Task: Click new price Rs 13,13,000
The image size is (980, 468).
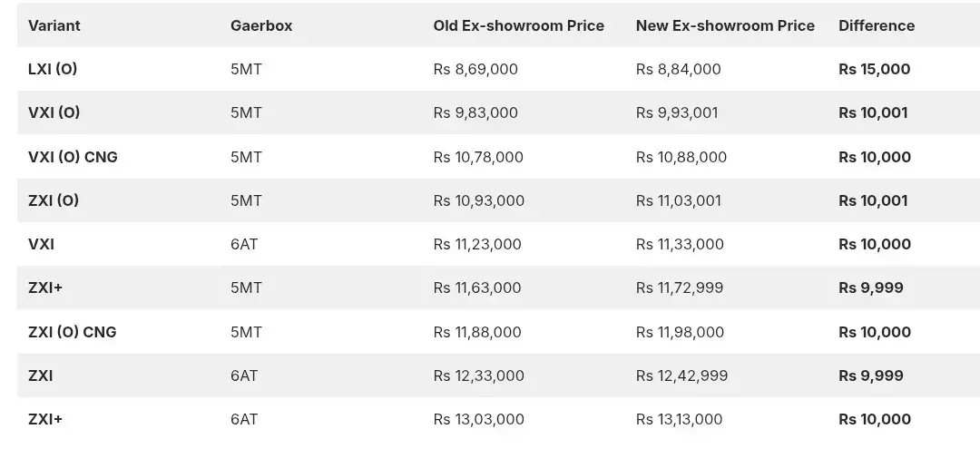Action: point(680,419)
